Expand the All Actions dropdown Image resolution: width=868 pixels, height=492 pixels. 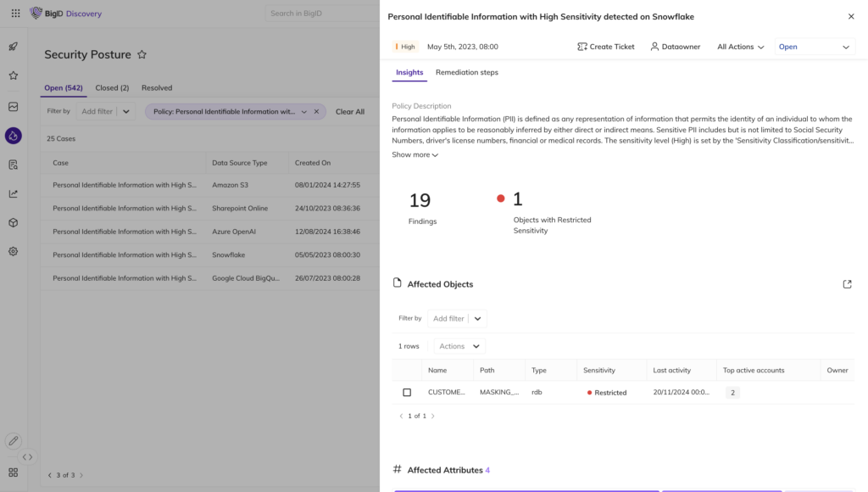click(740, 47)
